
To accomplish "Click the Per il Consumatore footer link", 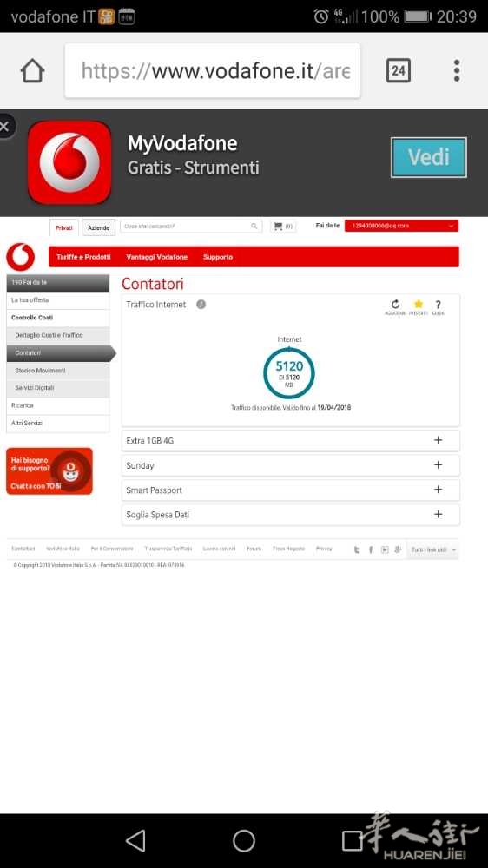I will click(x=112, y=549).
